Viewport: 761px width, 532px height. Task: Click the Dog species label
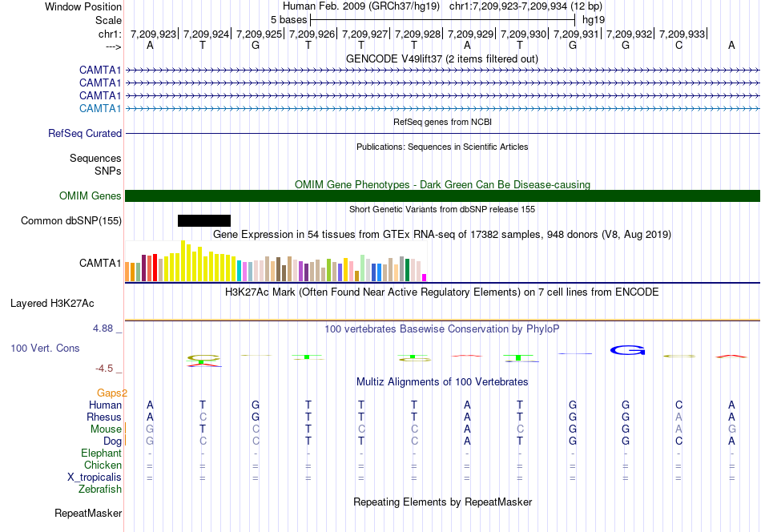coord(112,441)
